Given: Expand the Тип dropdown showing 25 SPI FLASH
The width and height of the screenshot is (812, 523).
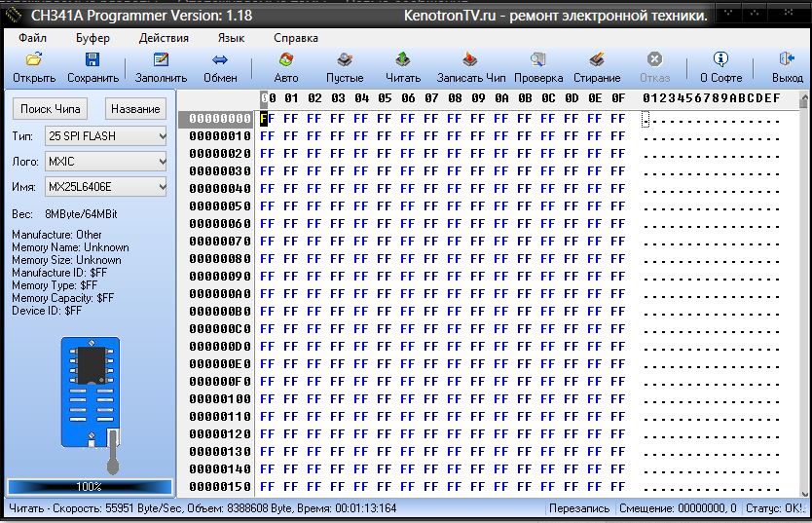Looking at the screenshot, I should click(x=105, y=136).
